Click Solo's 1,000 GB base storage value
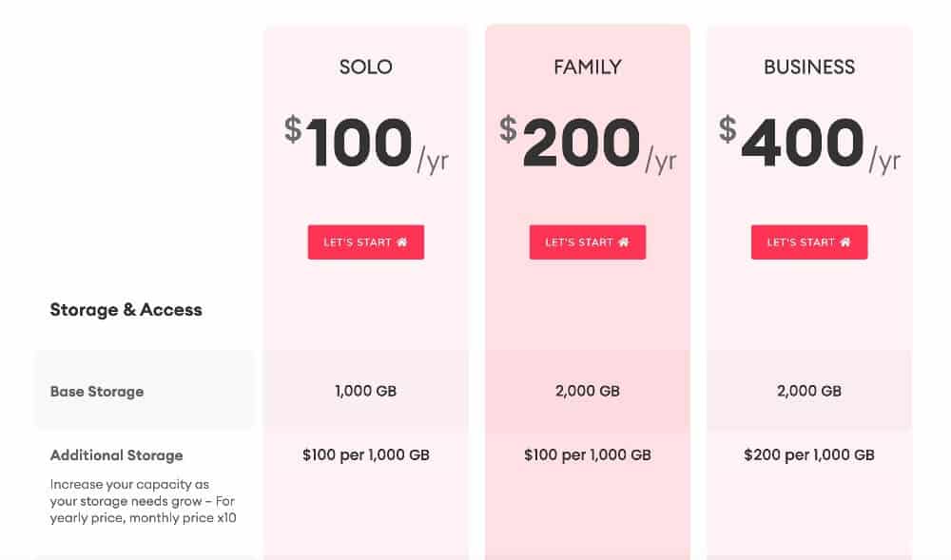This screenshot has width=951, height=560. (365, 391)
